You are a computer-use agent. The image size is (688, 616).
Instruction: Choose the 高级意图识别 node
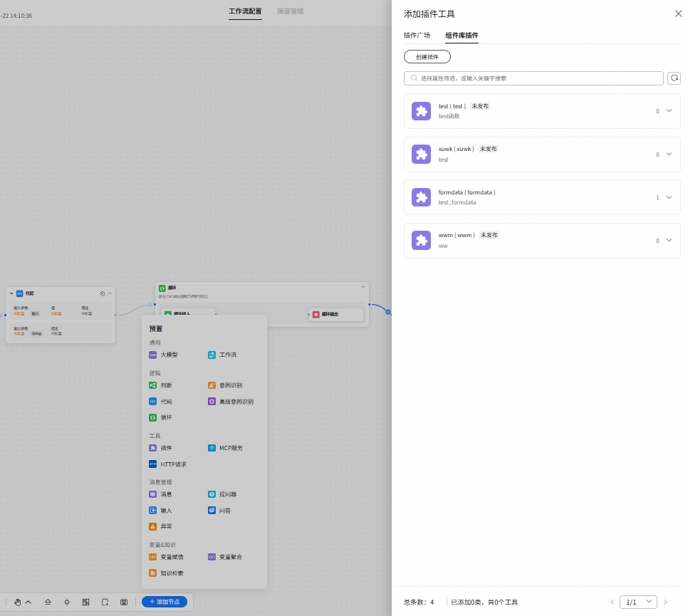click(x=231, y=402)
